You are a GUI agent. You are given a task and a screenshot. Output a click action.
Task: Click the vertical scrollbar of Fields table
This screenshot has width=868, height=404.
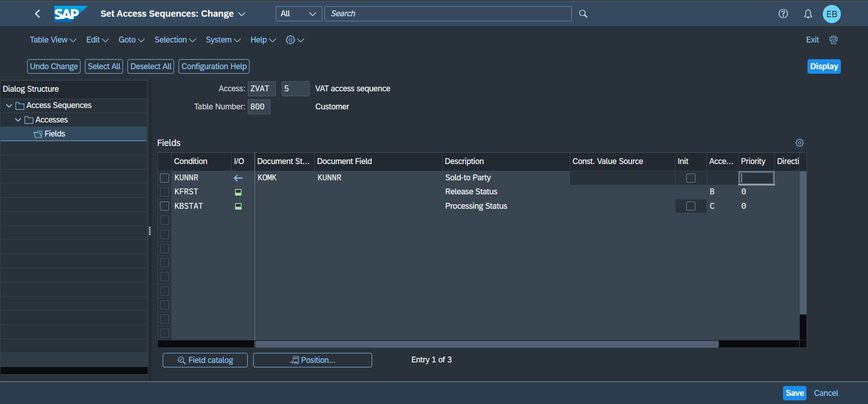point(803,243)
